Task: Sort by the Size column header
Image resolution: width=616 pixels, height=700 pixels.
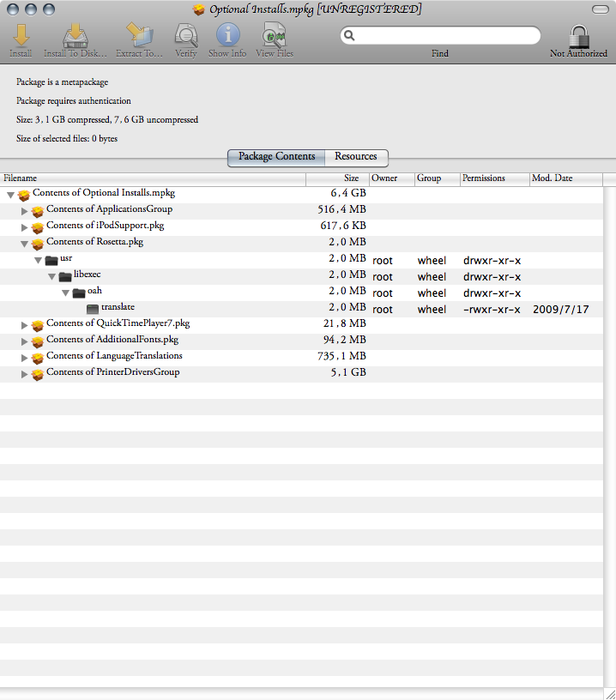Action: tap(338, 178)
